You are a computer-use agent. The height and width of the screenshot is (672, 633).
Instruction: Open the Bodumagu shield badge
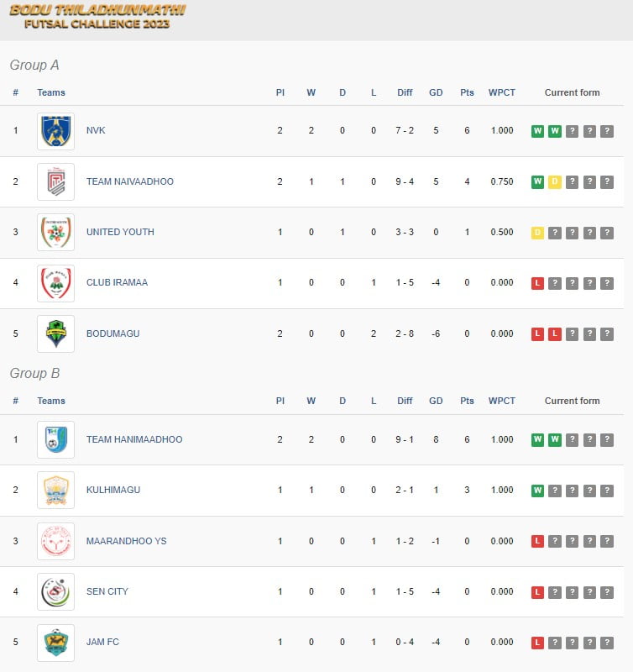[55, 333]
